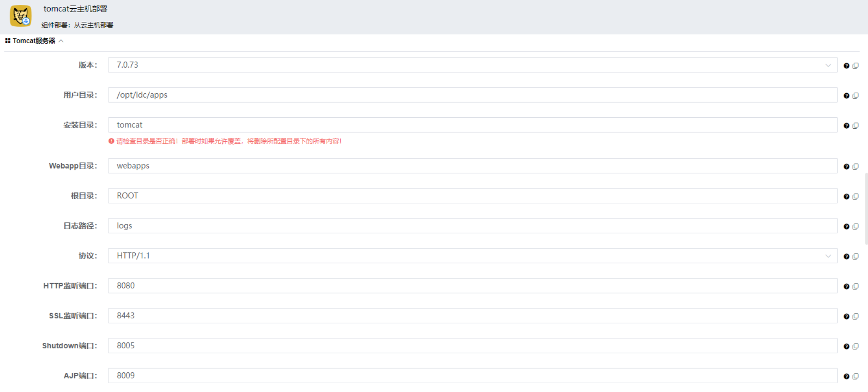868x392 pixels.
Task: Click the 安装目录 input containing tomcat
Action: [473, 125]
